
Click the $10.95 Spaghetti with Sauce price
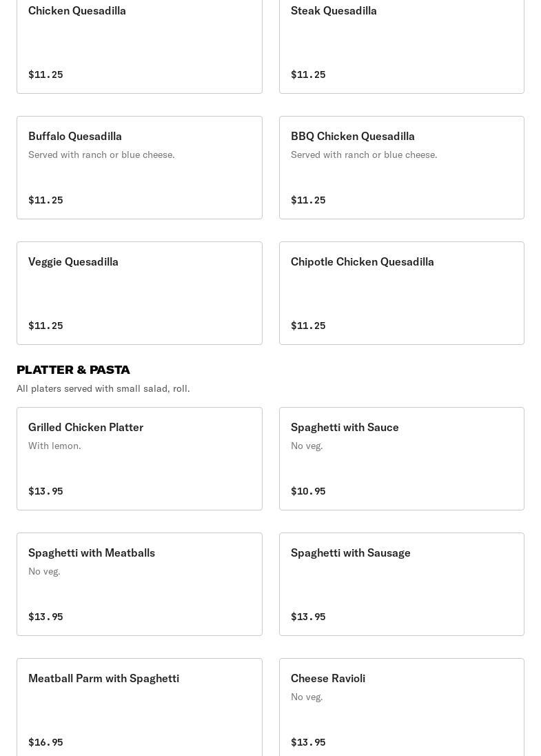click(x=308, y=491)
